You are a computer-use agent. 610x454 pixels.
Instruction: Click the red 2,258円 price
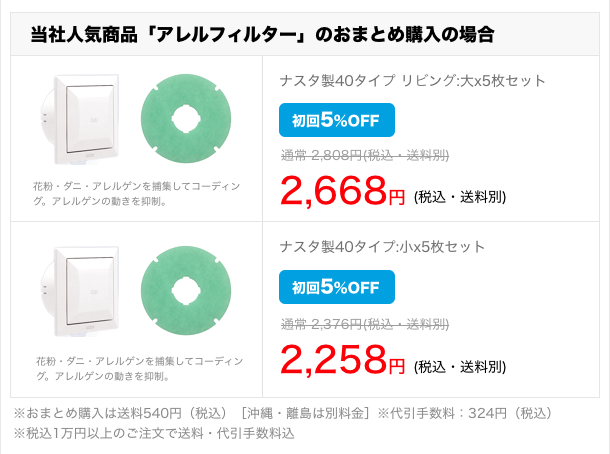coord(342,360)
